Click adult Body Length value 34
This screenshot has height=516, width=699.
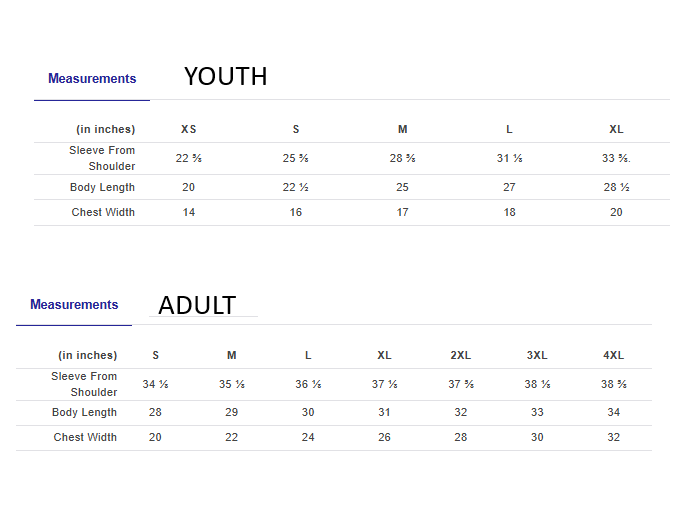point(613,413)
